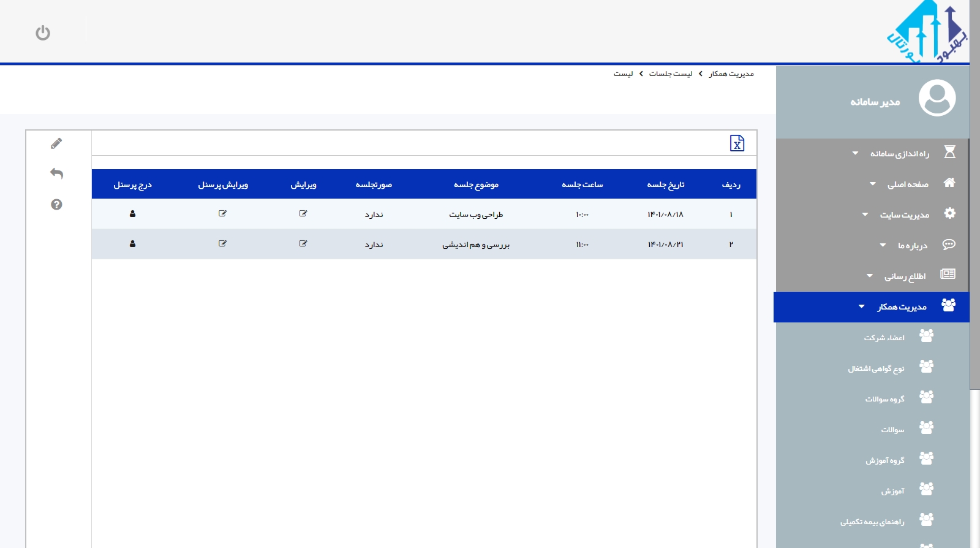Click the sidebar vertical scrollbar
The image size is (980, 548).
tap(974, 245)
